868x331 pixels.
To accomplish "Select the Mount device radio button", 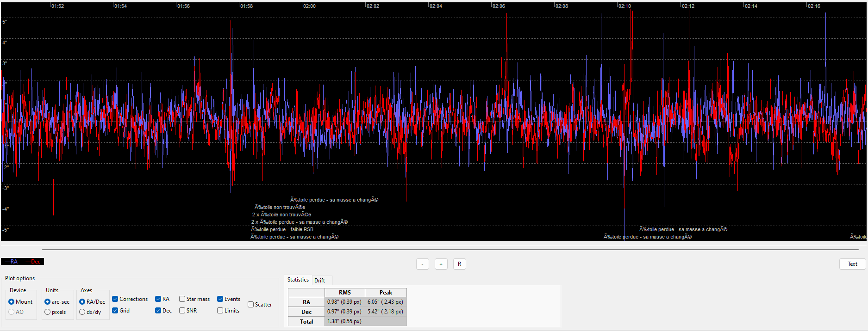I will coord(12,302).
